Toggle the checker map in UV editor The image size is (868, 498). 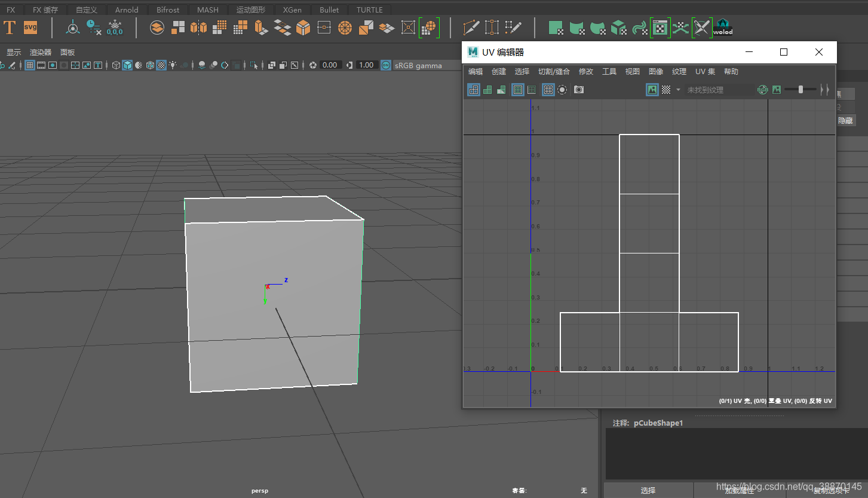(665, 90)
